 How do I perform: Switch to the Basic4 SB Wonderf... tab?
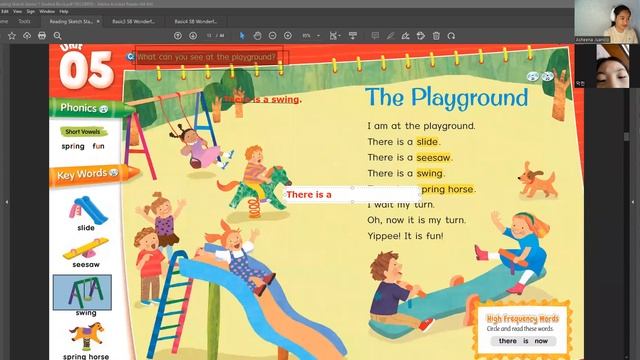[196, 21]
